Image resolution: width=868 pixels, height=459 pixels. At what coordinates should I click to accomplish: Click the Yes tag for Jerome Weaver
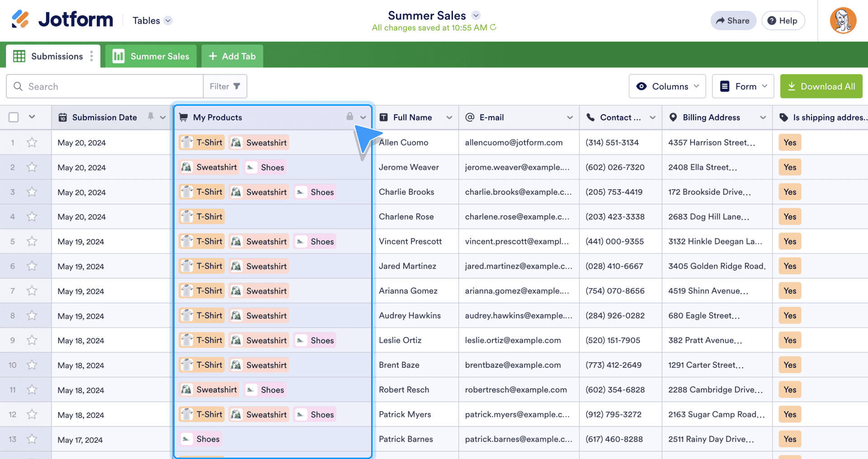(790, 167)
